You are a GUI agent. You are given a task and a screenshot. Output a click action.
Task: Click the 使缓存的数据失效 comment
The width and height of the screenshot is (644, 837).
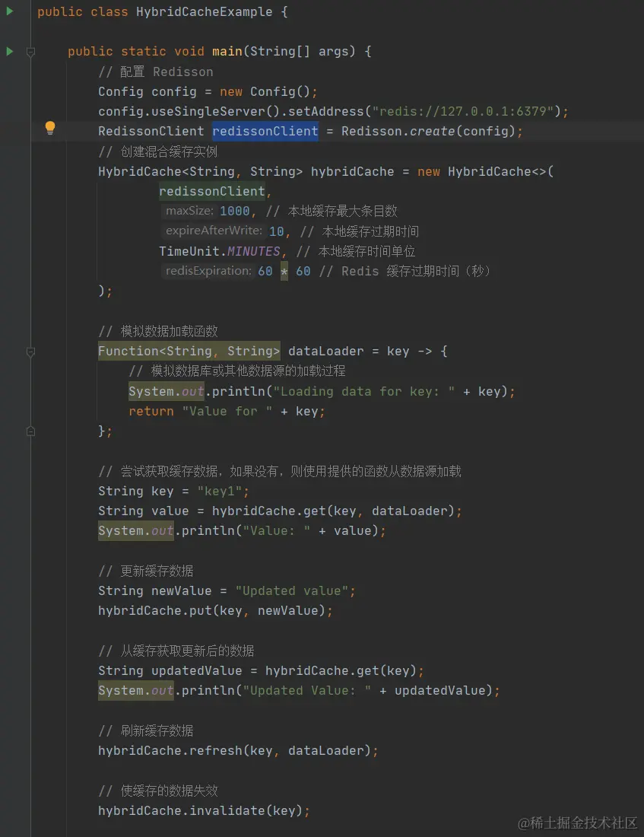(158, 791)
